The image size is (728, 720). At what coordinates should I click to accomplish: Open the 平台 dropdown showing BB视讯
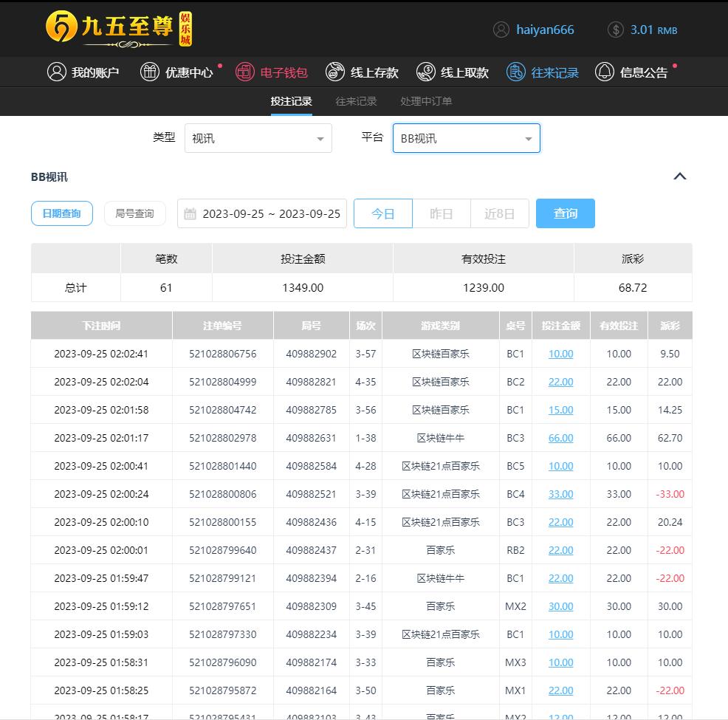[466, 138]
